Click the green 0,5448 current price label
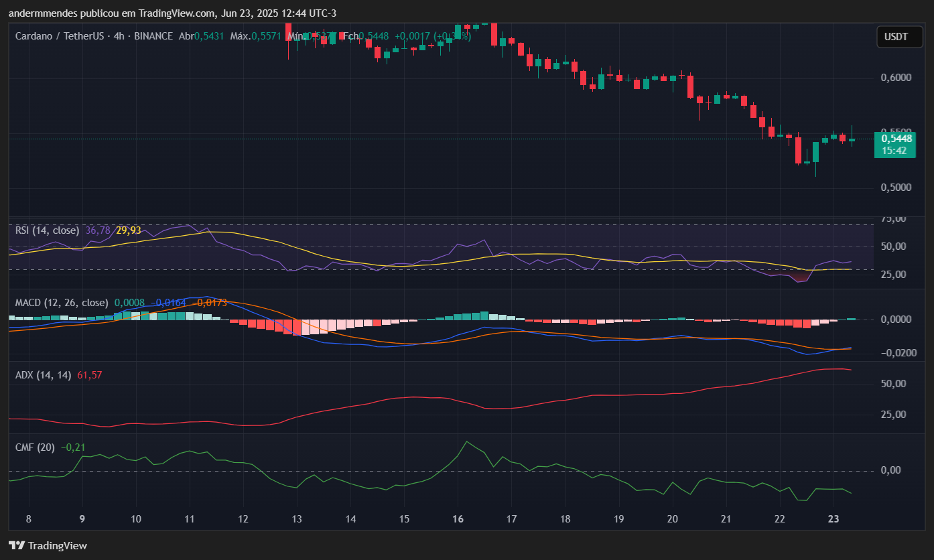 896,139
